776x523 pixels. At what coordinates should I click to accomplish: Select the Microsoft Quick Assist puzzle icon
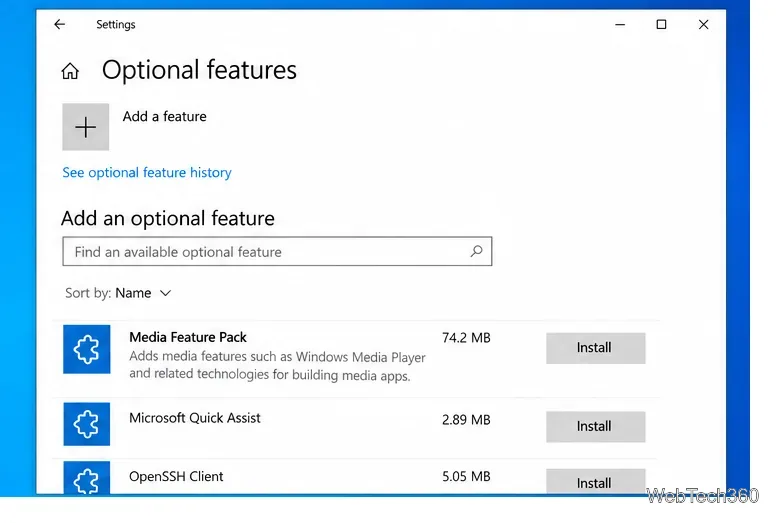[x=87, y=424]
